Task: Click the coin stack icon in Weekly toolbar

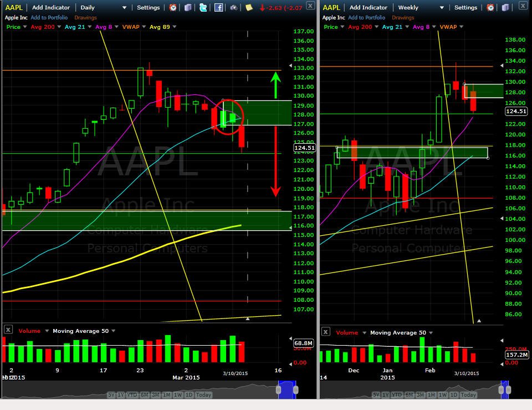Action: (x=505, y=7)
